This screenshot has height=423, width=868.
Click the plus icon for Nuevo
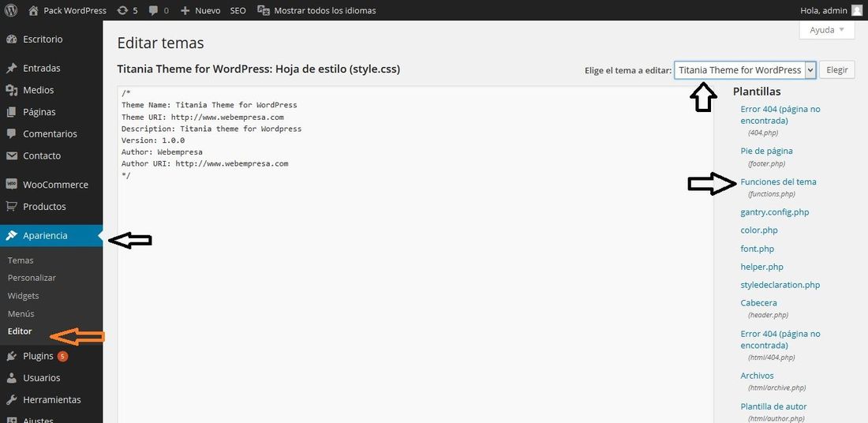point(185,10)
